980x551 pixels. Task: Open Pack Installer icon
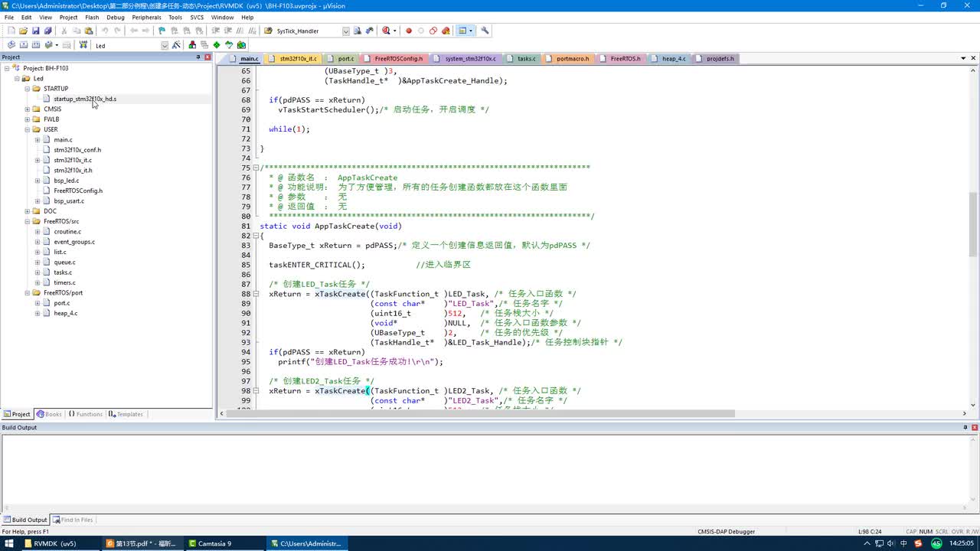coord(241,45)
